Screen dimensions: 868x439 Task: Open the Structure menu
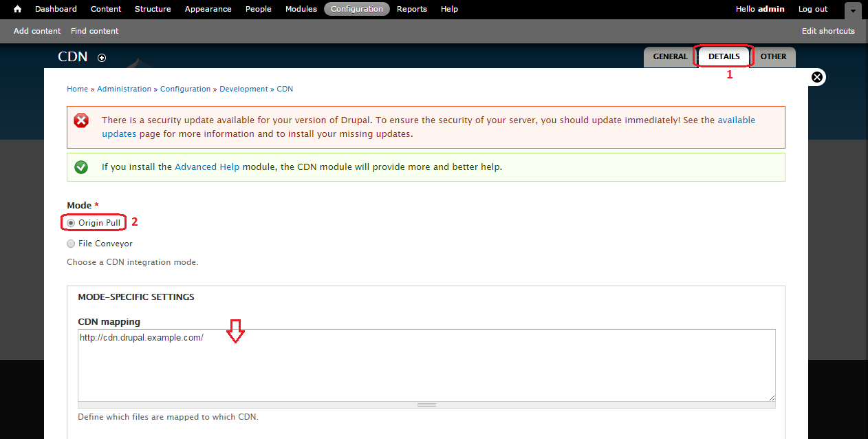click(153, 9)
